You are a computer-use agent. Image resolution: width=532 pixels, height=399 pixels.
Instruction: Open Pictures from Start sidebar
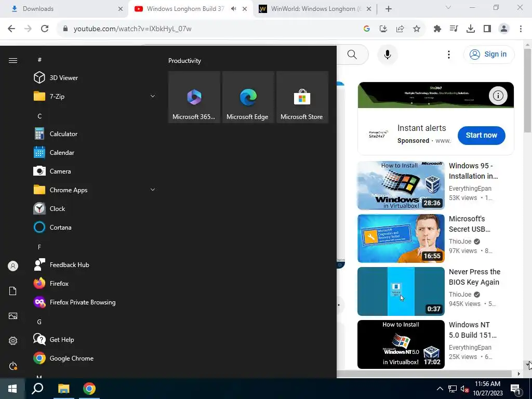pos(13,316)
